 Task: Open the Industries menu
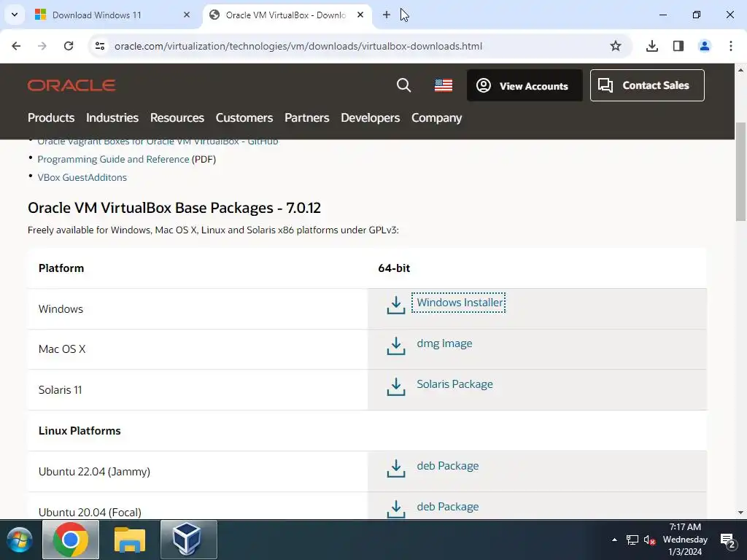click(x=112, y=117)
